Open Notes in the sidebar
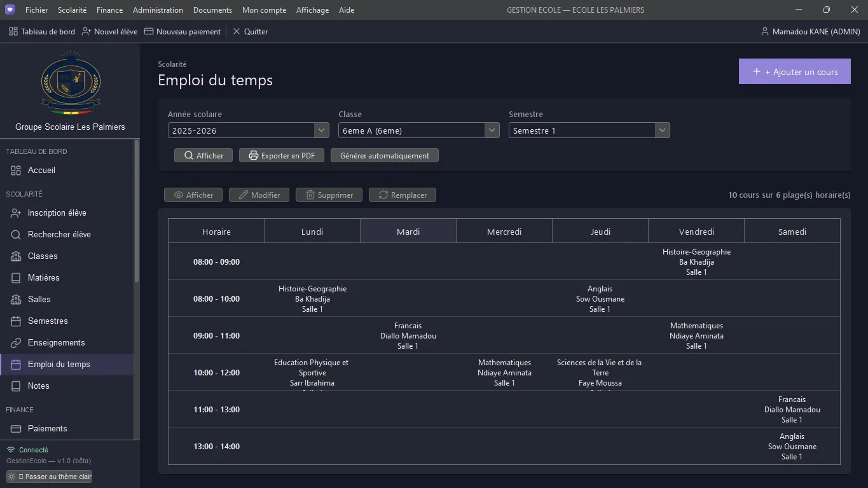Viewport: 868px width, 488px height. (x=67, y=386)
